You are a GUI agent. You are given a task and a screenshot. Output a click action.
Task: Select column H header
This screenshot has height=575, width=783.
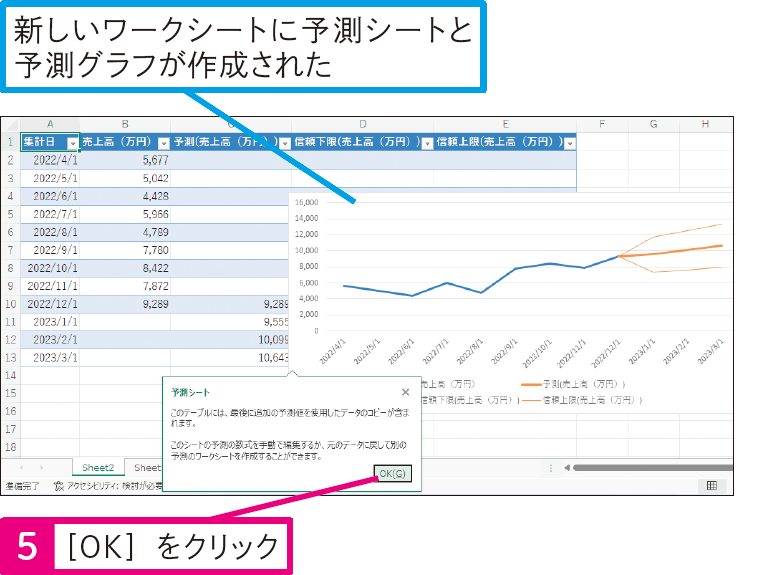(705, 124)
